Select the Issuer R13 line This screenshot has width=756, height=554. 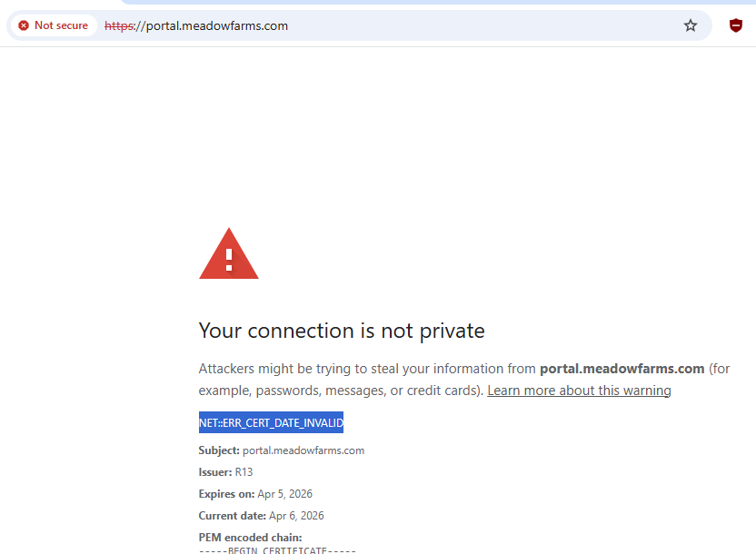227,472
